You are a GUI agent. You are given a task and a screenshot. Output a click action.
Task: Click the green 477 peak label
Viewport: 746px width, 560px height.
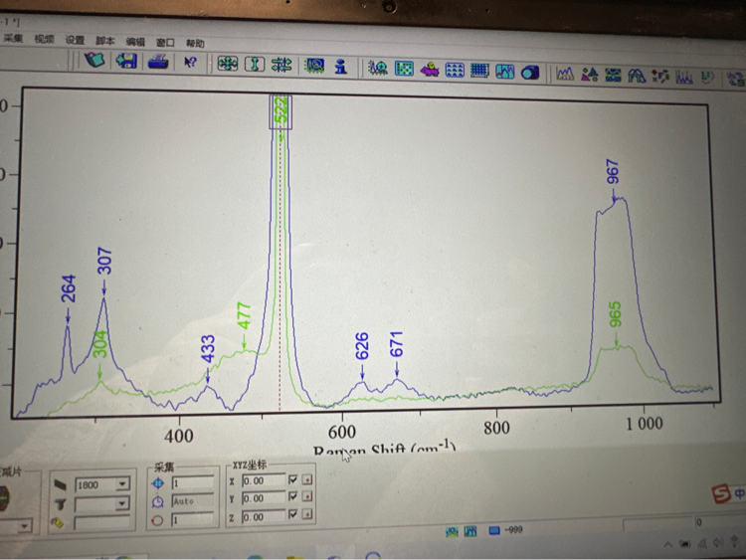(x=244, y=315)
